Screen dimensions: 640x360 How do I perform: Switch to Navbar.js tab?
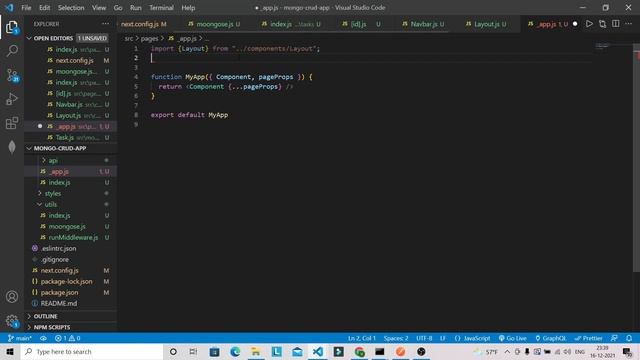tap(423, 24)
